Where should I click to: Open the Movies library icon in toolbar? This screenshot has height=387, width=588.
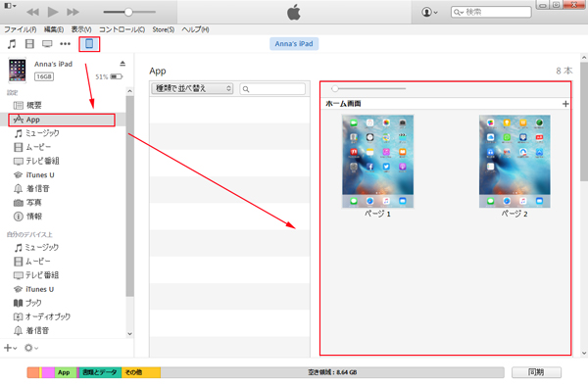point(29,44)
